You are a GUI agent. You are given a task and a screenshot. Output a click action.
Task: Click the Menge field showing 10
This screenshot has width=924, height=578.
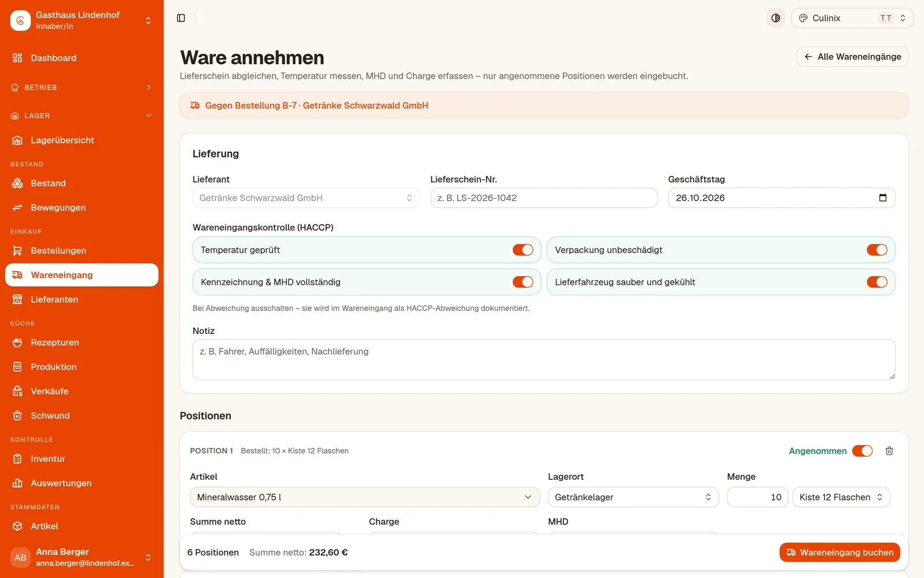tap(758, 497)
